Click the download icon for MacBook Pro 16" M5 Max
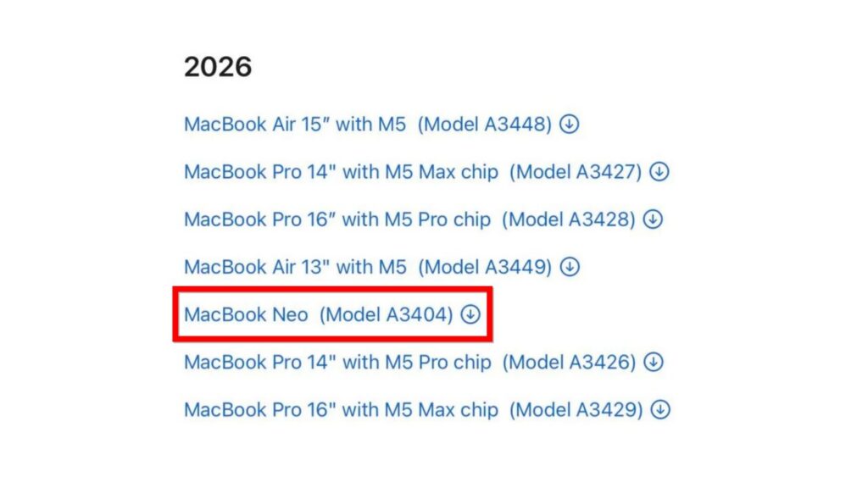 click(659, 409)
